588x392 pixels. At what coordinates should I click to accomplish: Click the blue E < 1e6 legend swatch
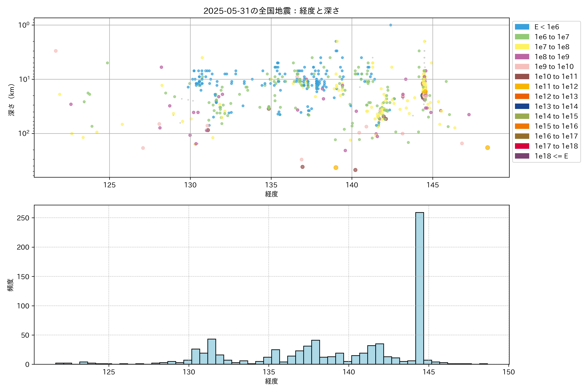pyautogui.click(x=522, y=27)
